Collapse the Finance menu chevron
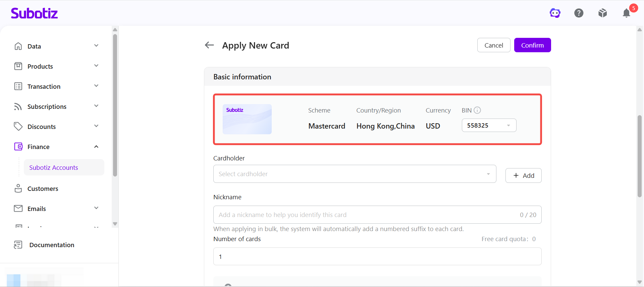This screenshot has height=287, width=644. (96, 147)
